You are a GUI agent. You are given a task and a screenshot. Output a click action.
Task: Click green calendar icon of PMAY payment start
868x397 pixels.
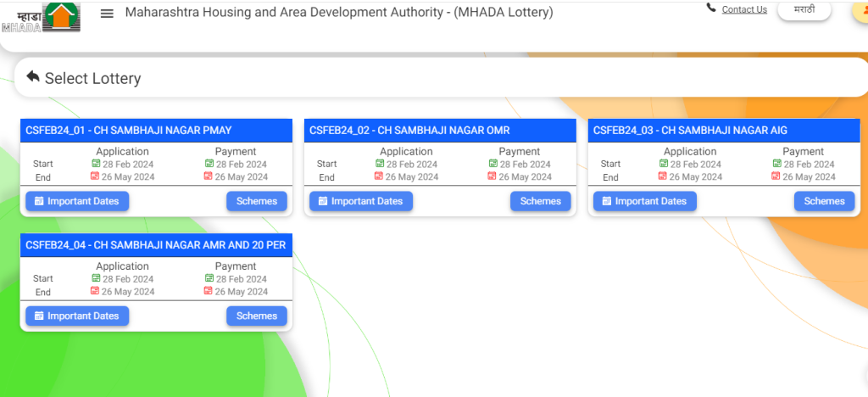209,164
